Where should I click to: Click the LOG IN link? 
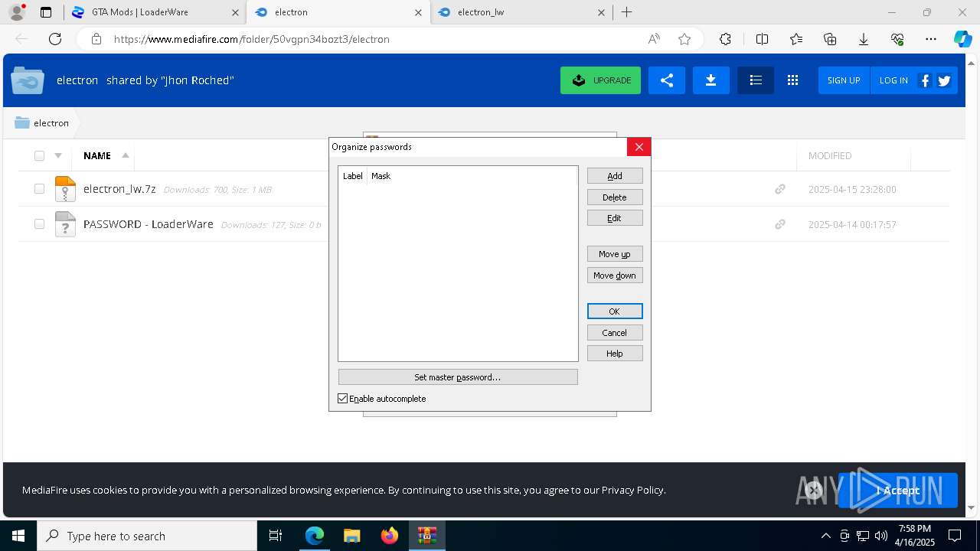coord(893,80)
